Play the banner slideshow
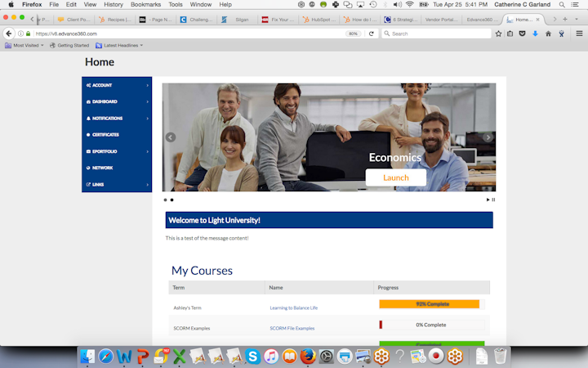This screenshot has height=368, width=588. [x=488, y=200]
